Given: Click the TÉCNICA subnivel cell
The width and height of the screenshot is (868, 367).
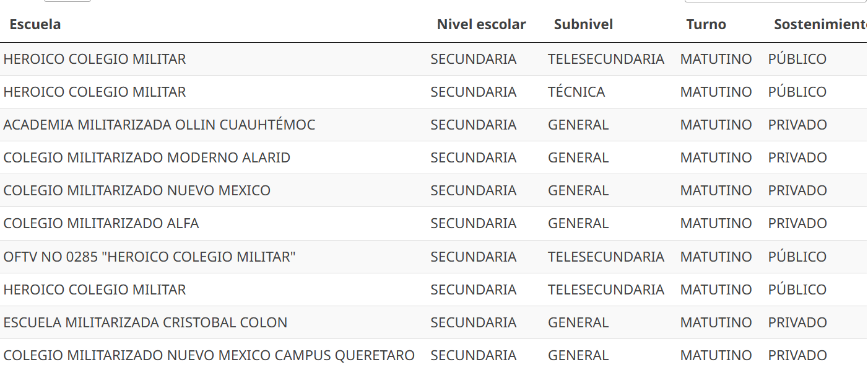Looking at the screenshot, I should [x=576, y=92].
